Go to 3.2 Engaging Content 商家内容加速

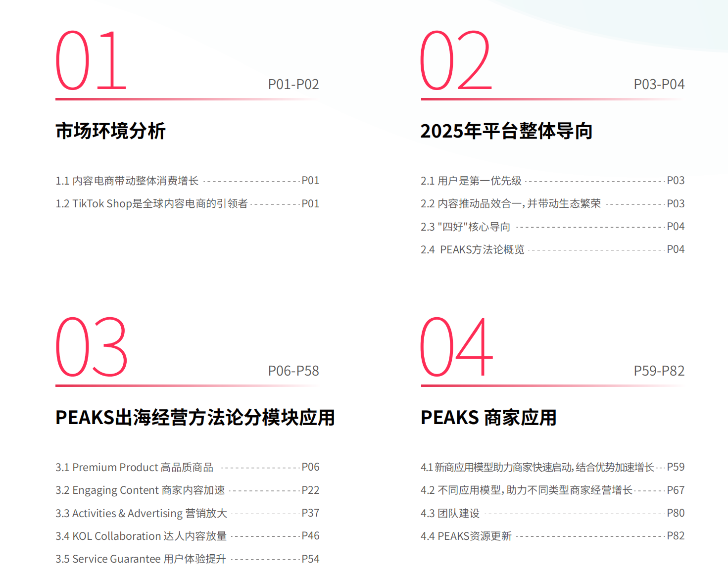pos(140,490)
